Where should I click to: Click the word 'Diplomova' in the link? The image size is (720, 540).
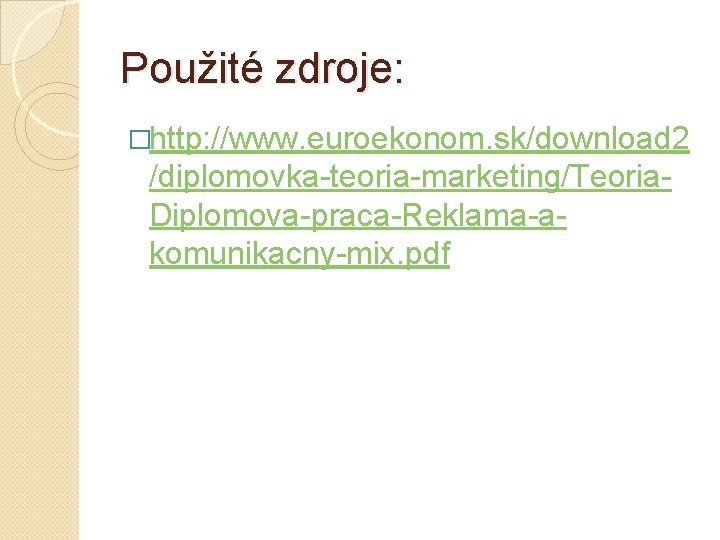click(225, 216)
